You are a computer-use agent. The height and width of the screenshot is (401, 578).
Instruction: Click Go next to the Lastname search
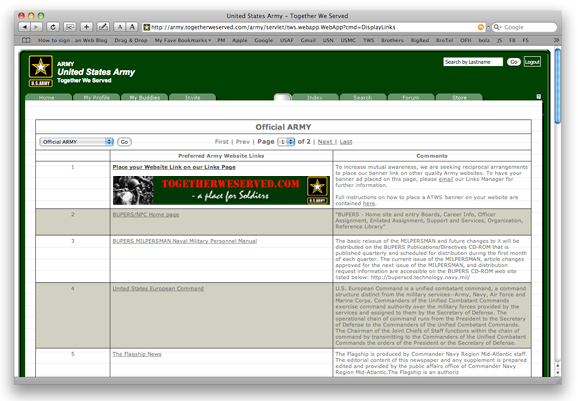point(513,62)
